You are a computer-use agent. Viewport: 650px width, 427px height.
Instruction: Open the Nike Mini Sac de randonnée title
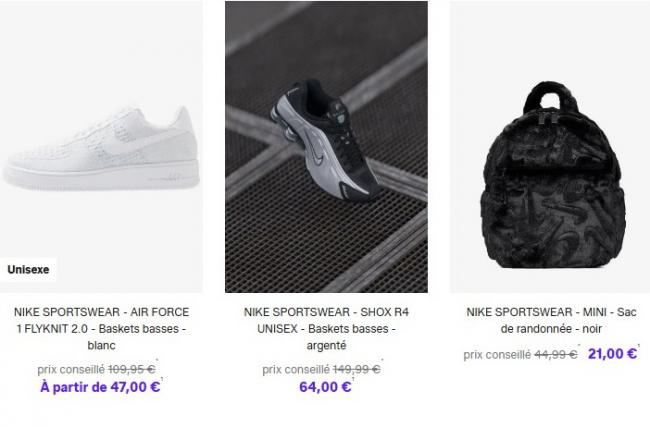[x=551, y=320]
